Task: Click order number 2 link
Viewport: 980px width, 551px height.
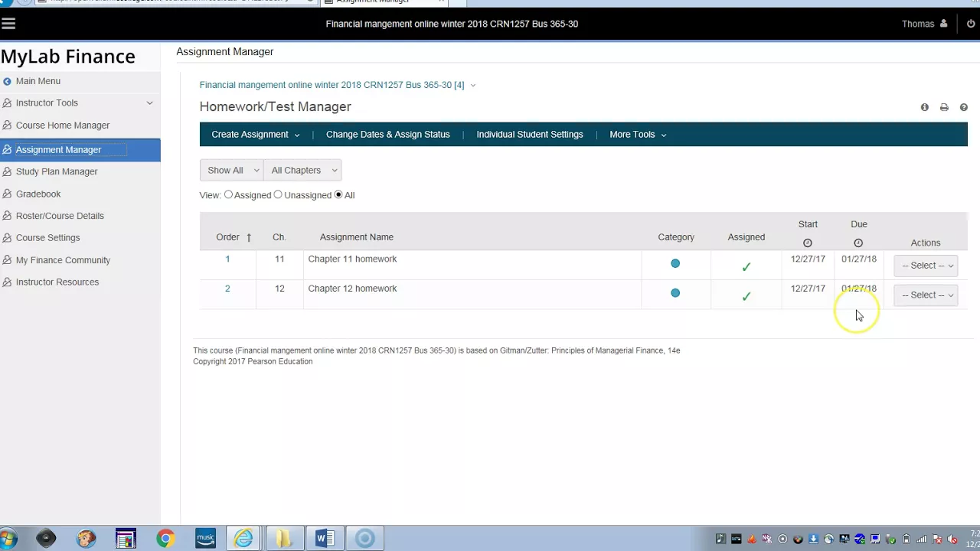Action: tap(227, 289)
